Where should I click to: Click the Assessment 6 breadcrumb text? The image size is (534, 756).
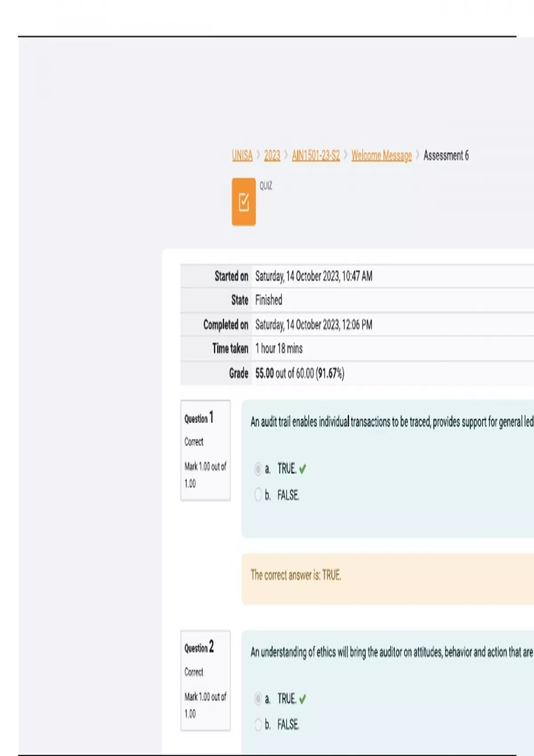tap(446, 156)
